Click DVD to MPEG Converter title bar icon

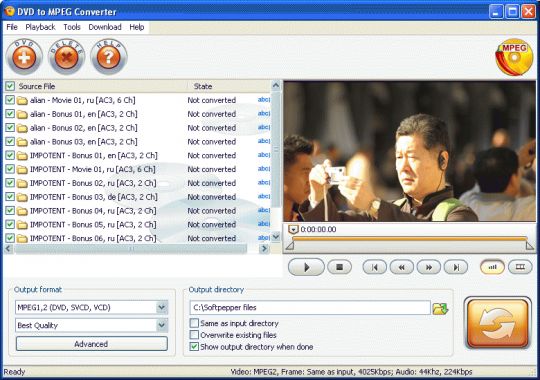coord(9,11)
